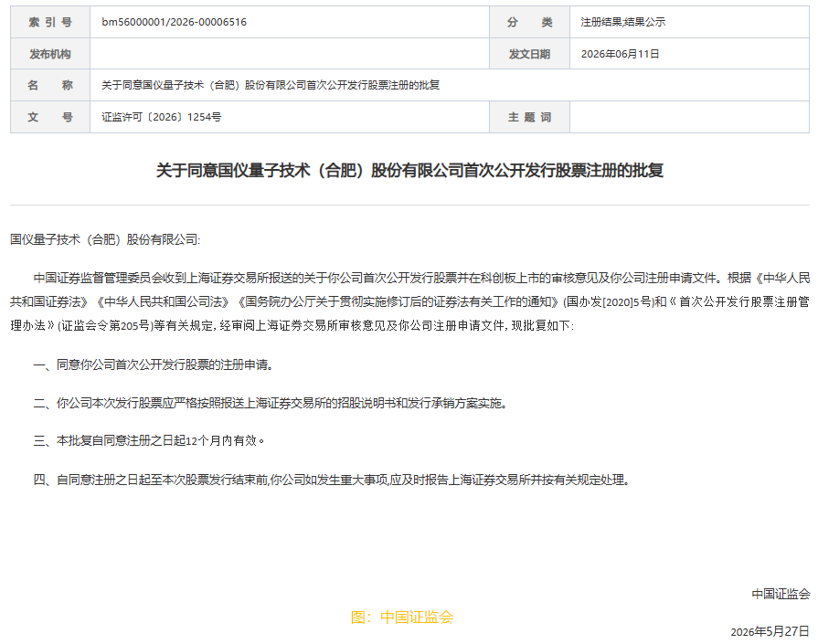The height and width of the screenshot is (644, 818).
Task: Click the paragraph starting 中国证券监督管理委员会收到
Action: 410,302
